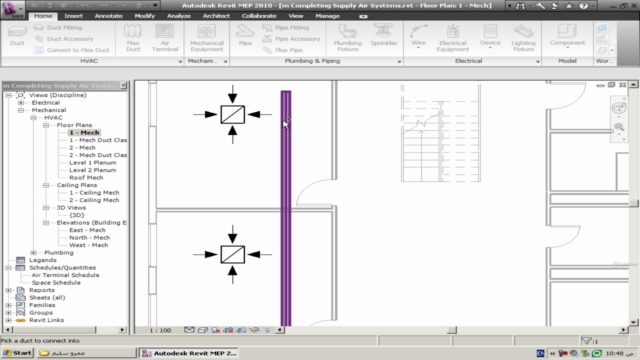Open the 2 - Mech floor plan
The image size is (640, 360).
(x=82, y=148)
